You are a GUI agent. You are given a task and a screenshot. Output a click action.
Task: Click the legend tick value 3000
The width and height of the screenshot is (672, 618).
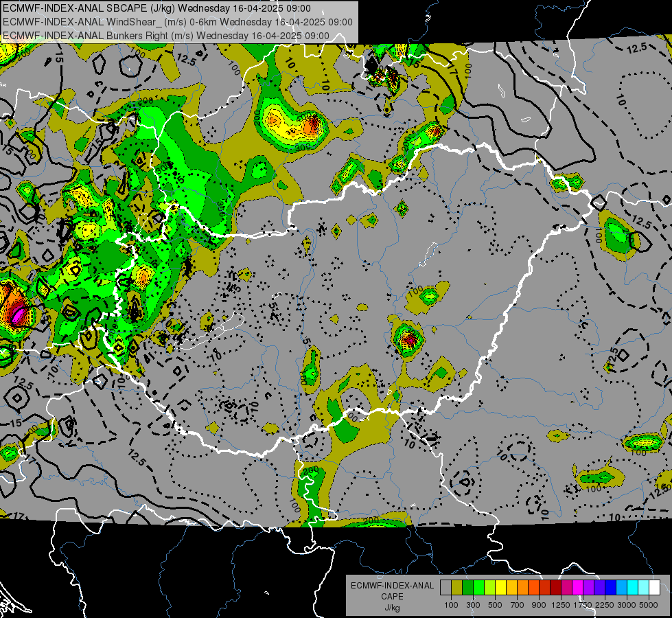[627, 605]
